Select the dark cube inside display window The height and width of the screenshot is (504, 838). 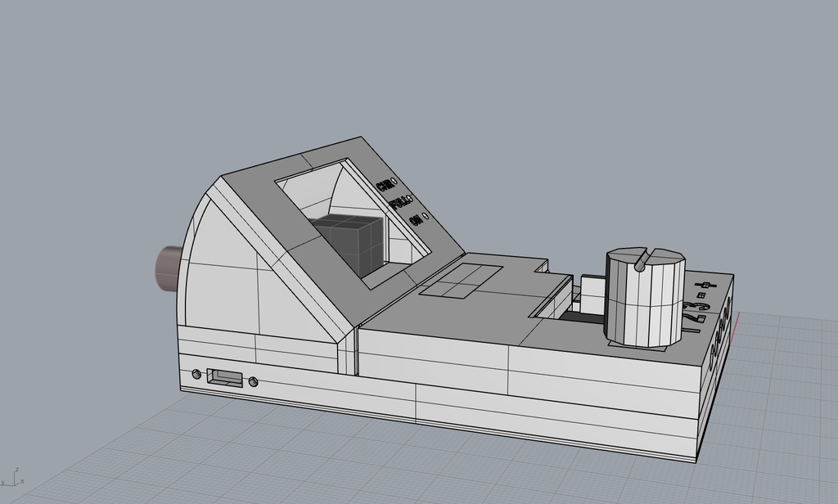[x=351, y=245]
